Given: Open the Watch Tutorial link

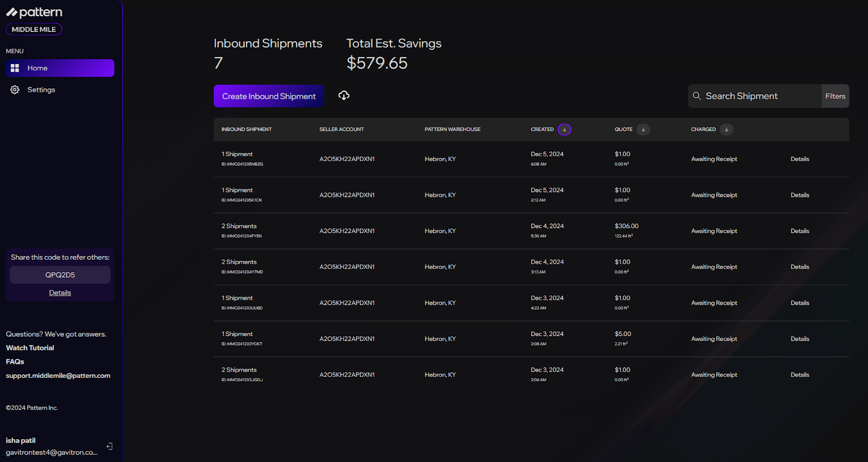Looking at the screenshot, I should pos(30,348).
